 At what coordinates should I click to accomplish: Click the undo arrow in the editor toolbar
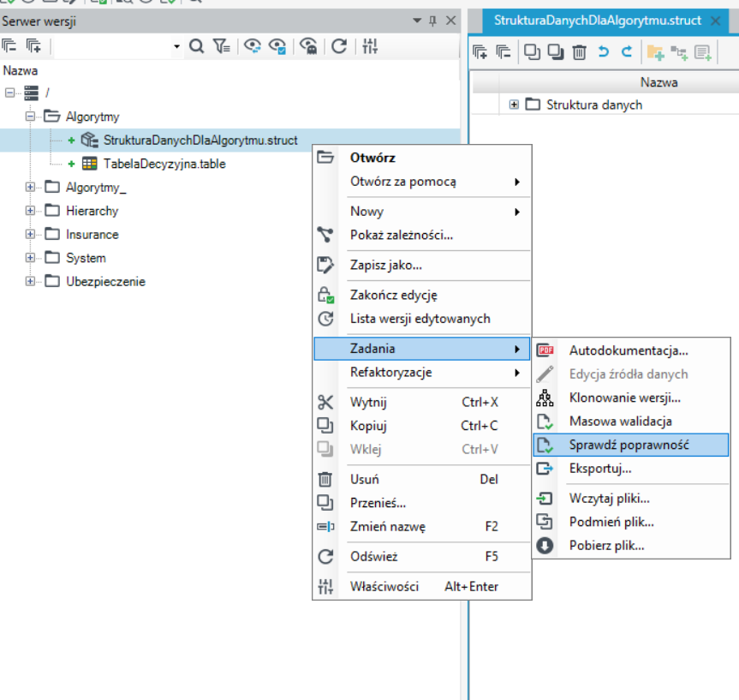pos(603,51)
